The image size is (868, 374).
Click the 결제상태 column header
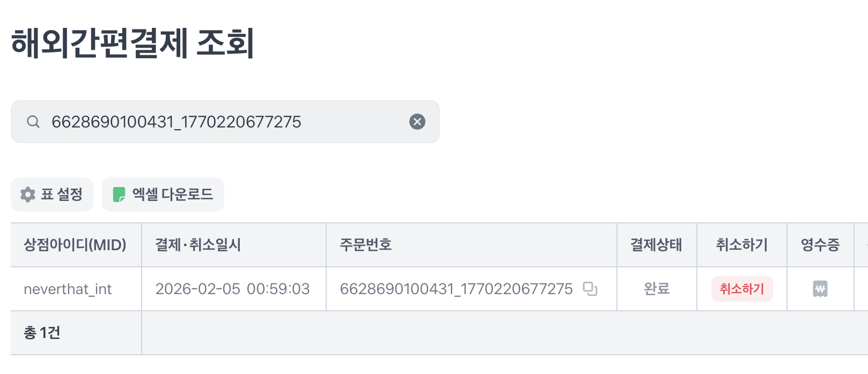tap(656, 245)
